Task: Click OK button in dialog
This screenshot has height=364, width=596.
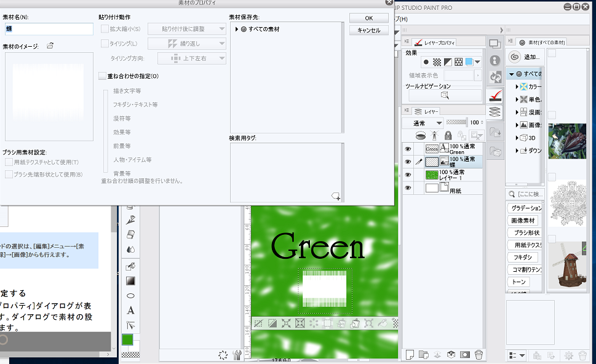Action: [368, 18]
